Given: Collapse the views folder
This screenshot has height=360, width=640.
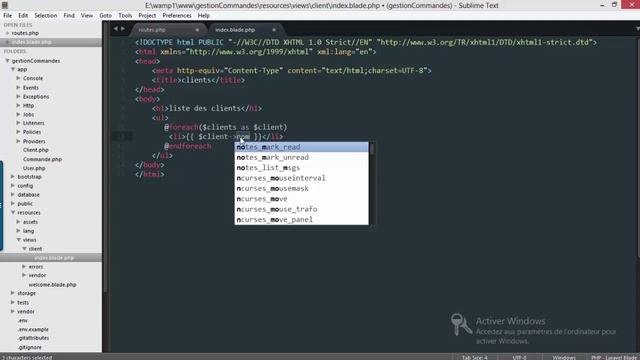Looking at the screenshot, I should (18, 240).
